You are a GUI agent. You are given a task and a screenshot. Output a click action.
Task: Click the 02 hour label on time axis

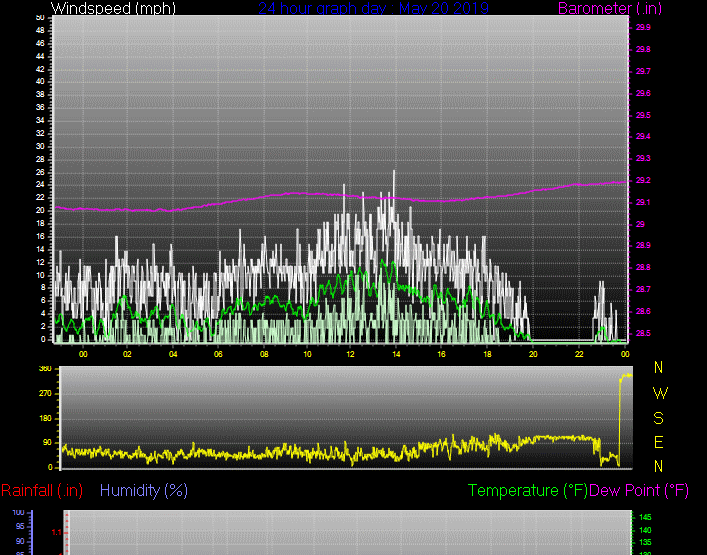coord(127,354)
